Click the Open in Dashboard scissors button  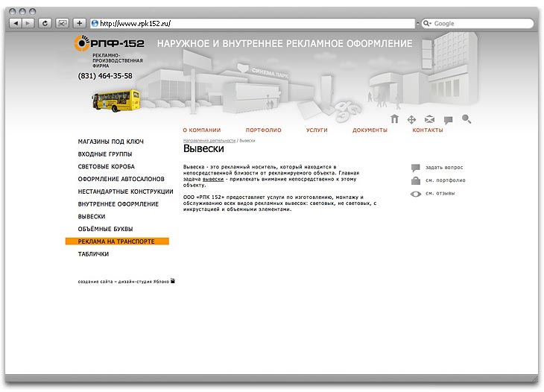coord(62,23)
